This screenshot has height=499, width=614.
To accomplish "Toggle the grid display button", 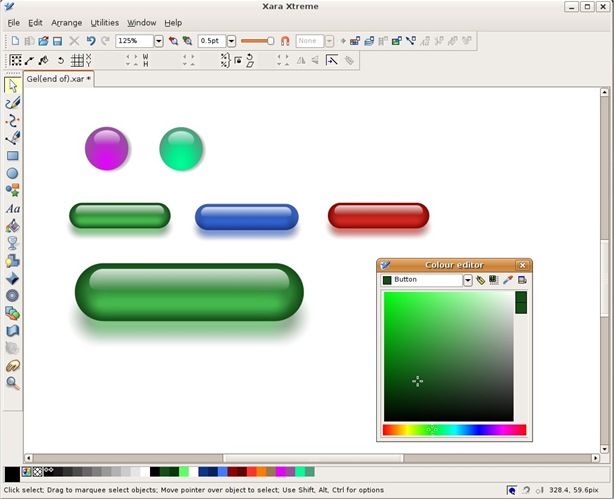I will tap(77, 60).
